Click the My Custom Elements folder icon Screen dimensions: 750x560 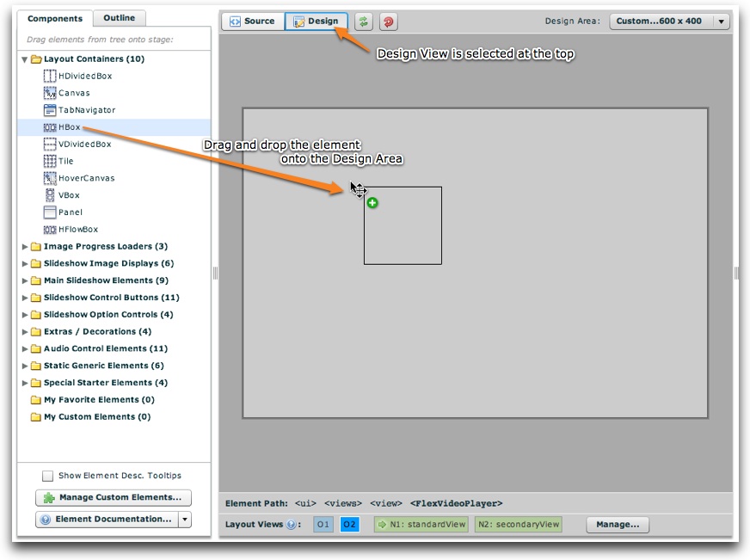pyautogui.click(x=36, y=417)
